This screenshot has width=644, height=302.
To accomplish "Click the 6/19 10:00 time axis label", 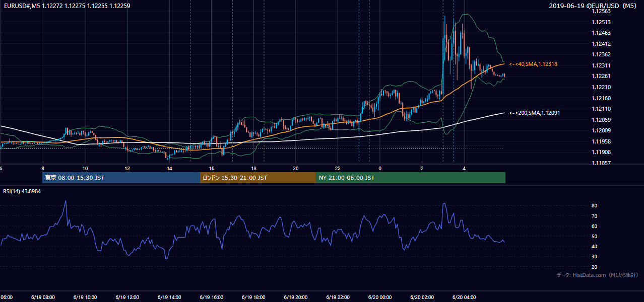I will (84, 297).
